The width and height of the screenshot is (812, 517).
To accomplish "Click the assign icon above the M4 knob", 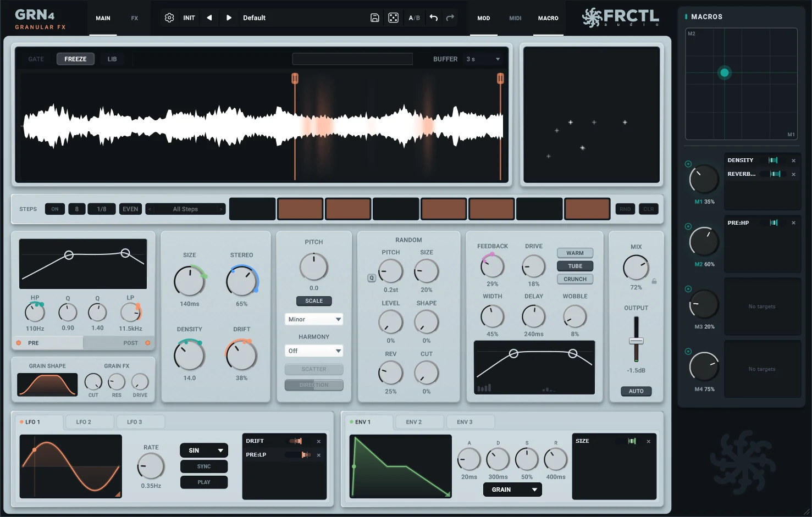I will (x=688, y=352).
